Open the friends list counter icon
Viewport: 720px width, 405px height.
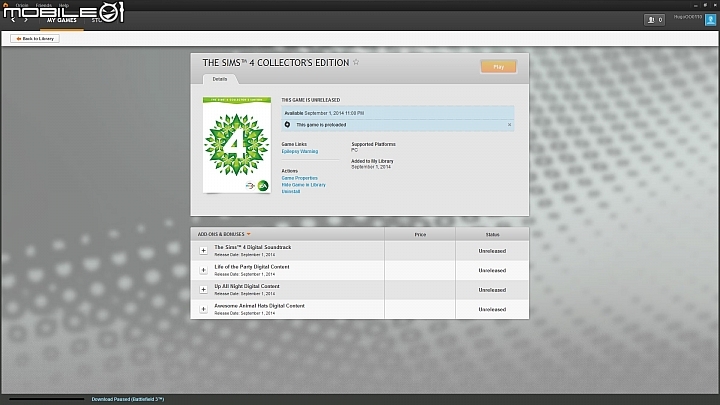[x=654, y=20]
